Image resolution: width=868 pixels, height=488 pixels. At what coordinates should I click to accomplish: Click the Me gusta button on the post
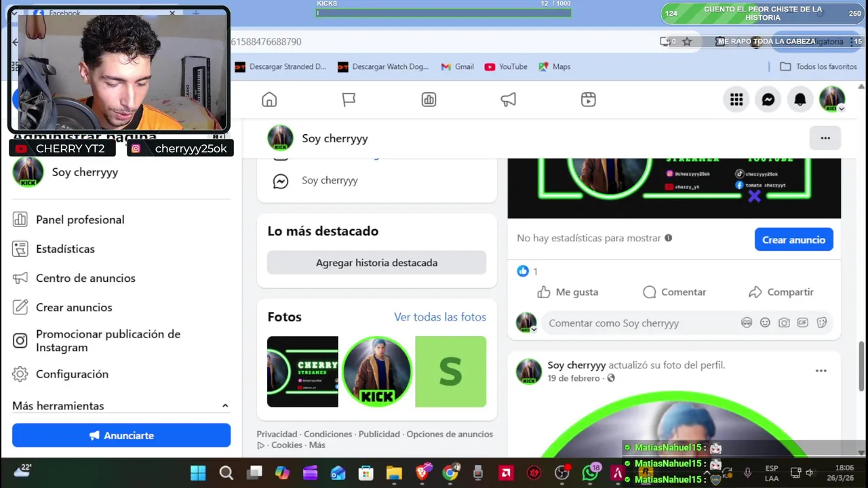pos(568,292)
